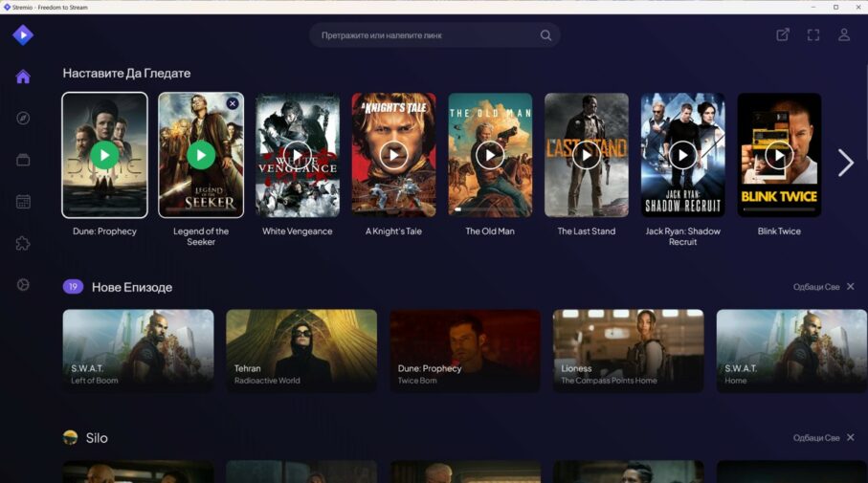The height and width of the screenshot is (483, 868).
Task: Click the Наставите Да Гледате heading
Action: (126, 73)
